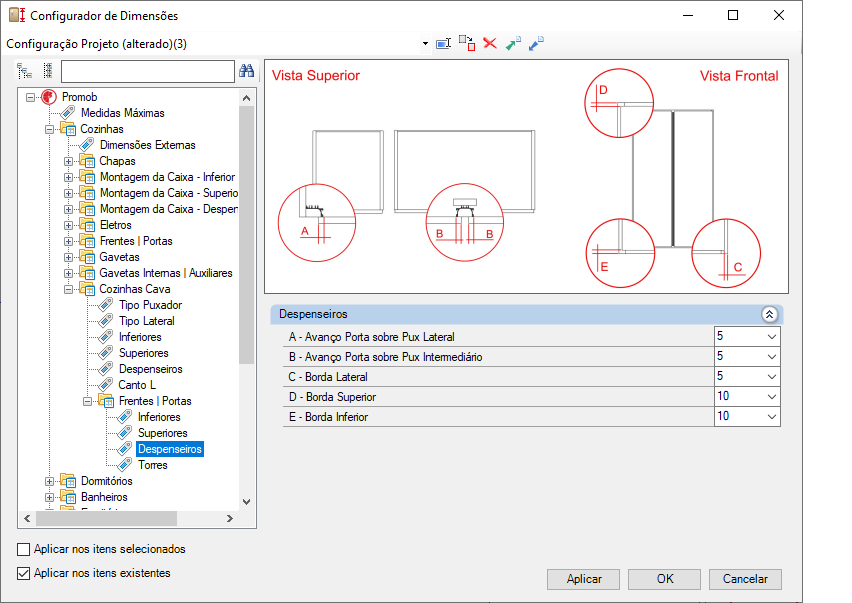Click the Torres tag icon

[x=125, y=464]
